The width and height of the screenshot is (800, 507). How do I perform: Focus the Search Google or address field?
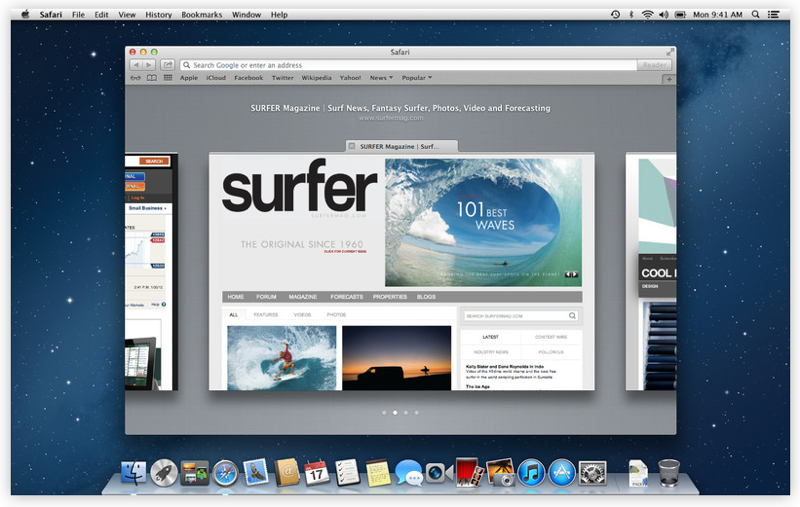(408, 65)
